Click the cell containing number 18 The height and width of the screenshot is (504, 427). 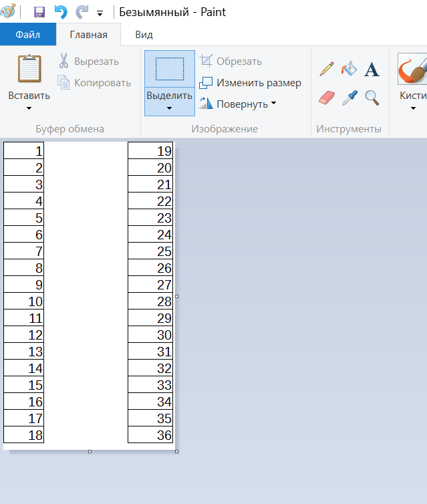(x=24, y=434)
